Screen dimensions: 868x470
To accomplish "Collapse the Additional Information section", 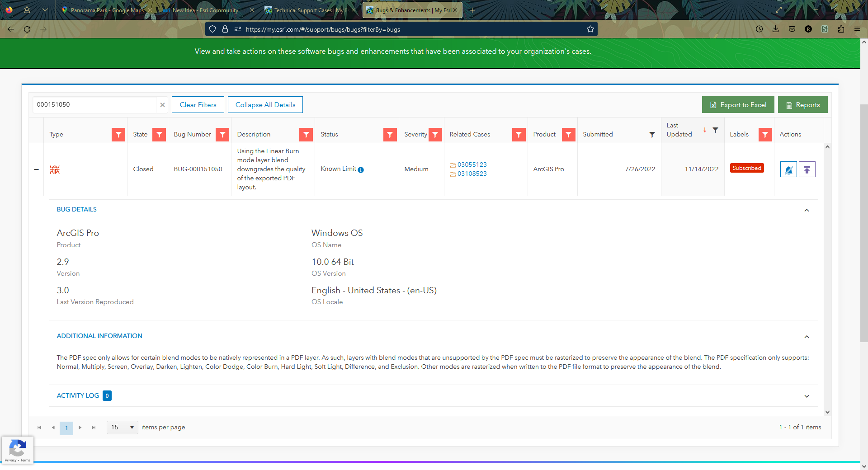I will tap(807, 337).
